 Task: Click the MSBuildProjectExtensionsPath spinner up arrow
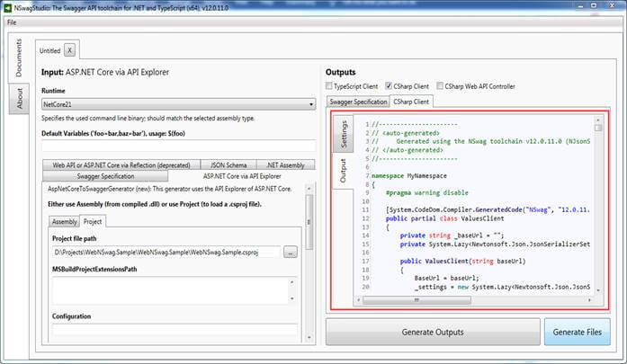291,282
